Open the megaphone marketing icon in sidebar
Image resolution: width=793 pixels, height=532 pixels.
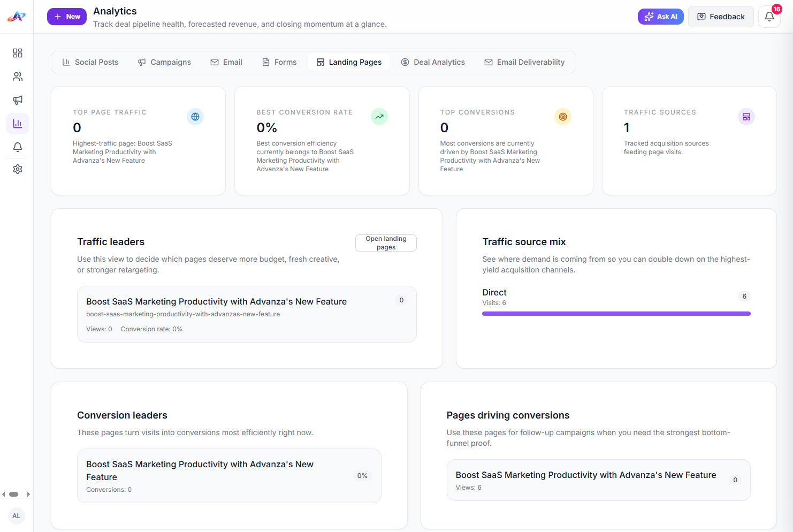click(x=18, y=100)
